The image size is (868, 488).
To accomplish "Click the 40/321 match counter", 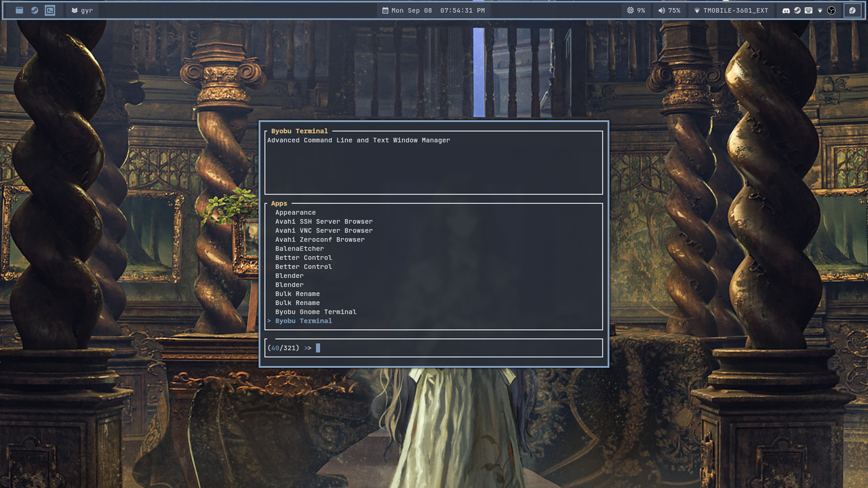I will point(283,348).
